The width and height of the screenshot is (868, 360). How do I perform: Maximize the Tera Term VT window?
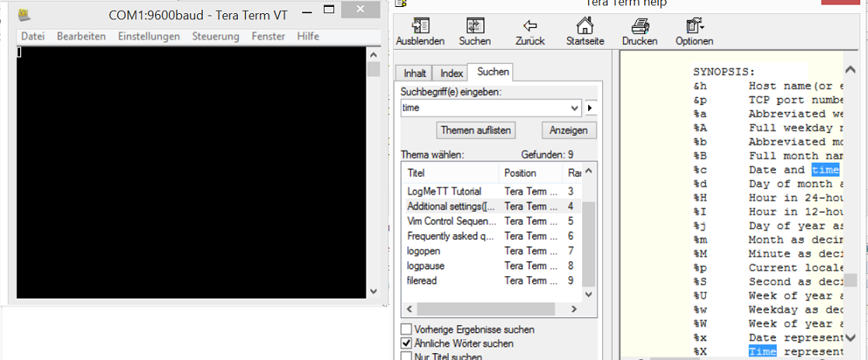click(x=329, y=9)
